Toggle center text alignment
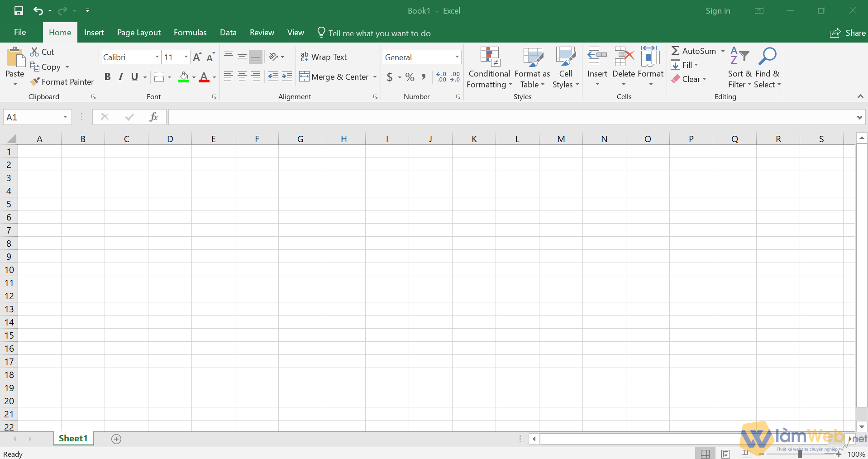The height and width of the screenshot is (459, 868). [x=242, y=77]
